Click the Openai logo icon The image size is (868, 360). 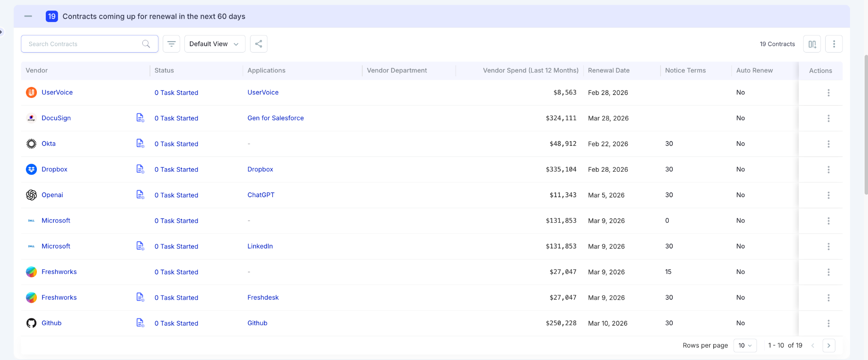(x=31, y=195)
